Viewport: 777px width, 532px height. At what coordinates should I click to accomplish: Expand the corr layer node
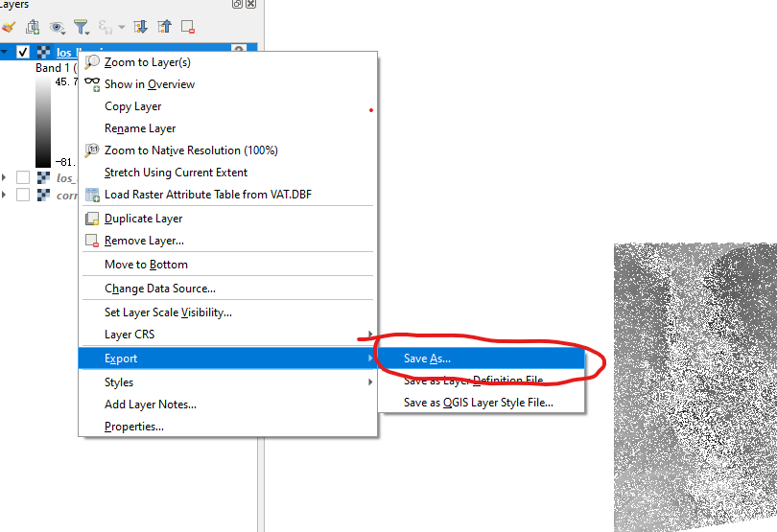5,195
